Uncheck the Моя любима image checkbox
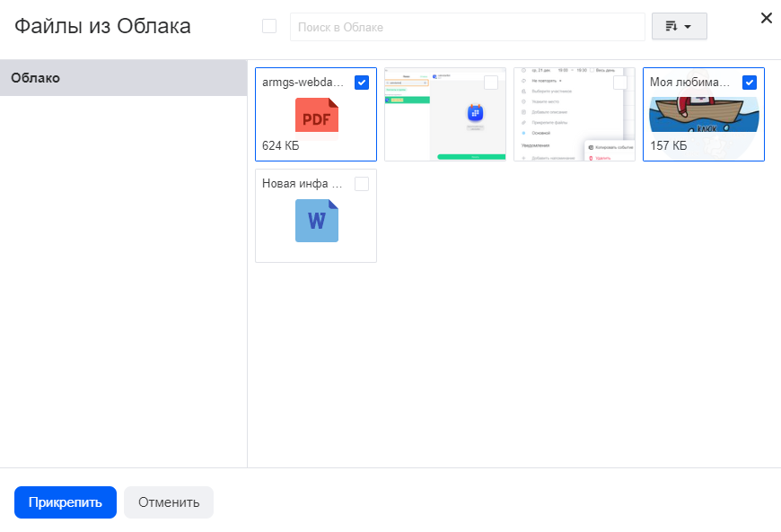Screen dimensions: 781x532 click(x=750, y=83)
